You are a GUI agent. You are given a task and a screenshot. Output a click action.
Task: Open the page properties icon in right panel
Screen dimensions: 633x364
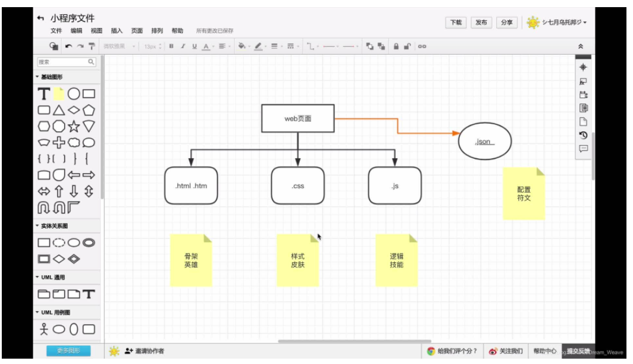coord(583,121)
